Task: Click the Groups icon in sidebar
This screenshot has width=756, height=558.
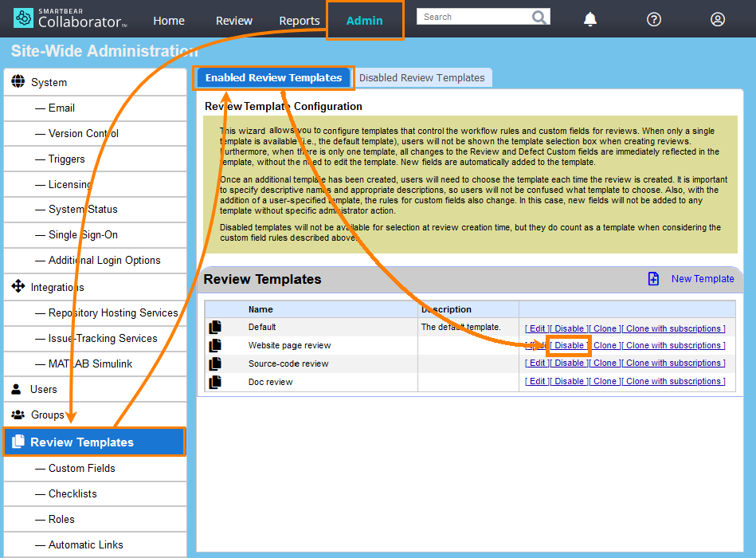Action: pos(17,415)
